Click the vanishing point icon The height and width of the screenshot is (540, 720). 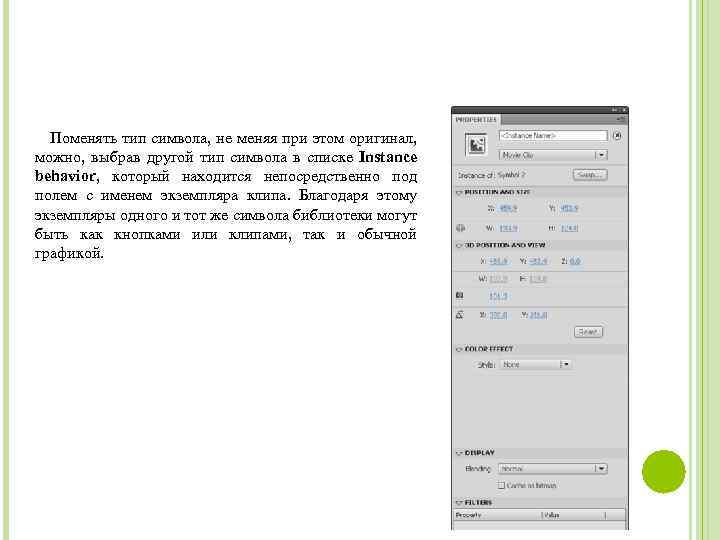click(460, 315)
